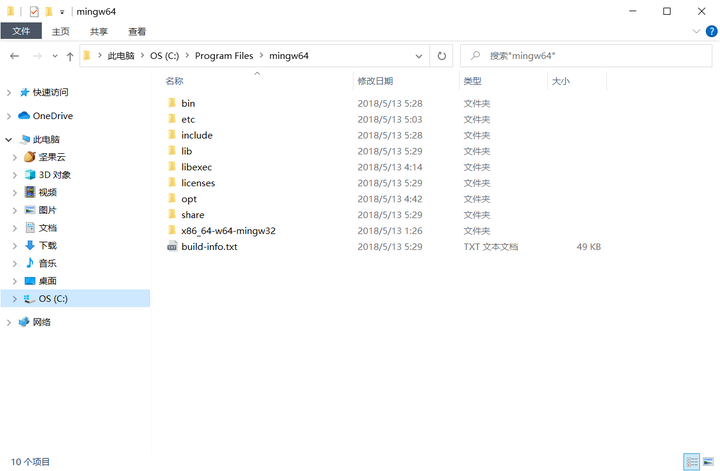Open the recent locations dropdown arrow
The image size is (720, 471).
[x=55, y=56]
